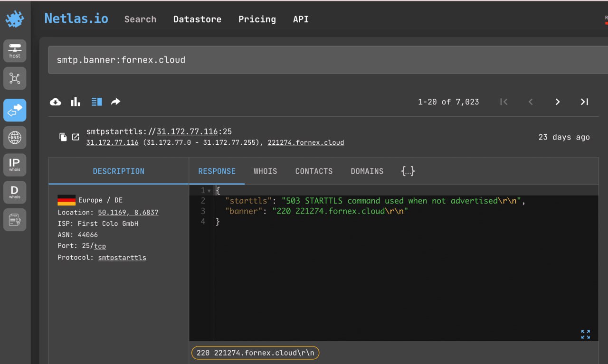Switch to the RESPONSE tab
This screenshot has width=608, height=364.
pos(217,171)
